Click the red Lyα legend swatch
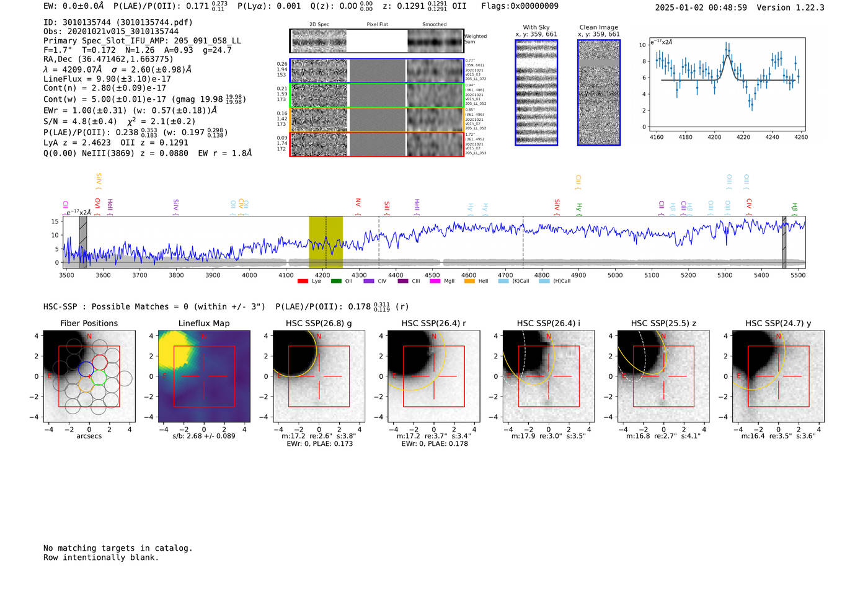Image resolution: width=868 pixels, height=591 pixels. (x=303, y=281)
